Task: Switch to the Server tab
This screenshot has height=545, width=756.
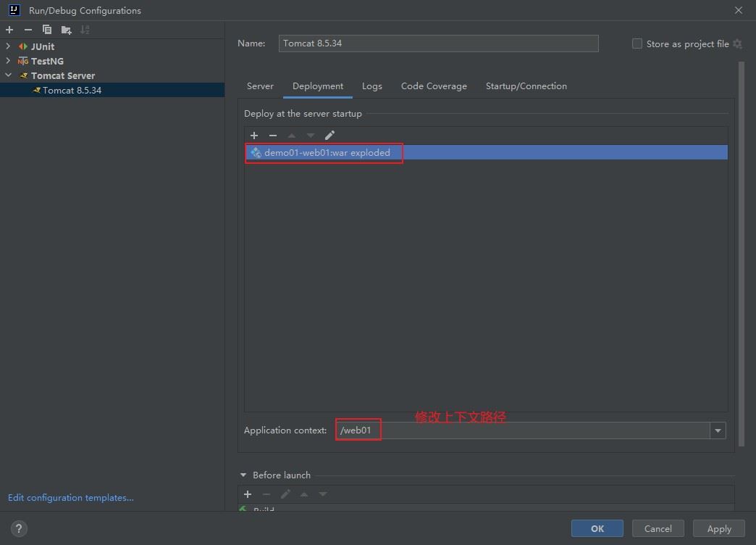Action: pos(260,86)
